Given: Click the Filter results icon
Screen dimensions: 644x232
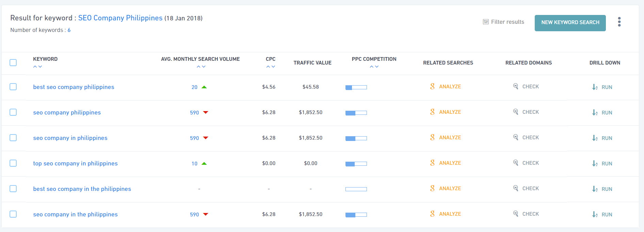Looking at the screenshot, I should pyautogui.click(x=486, y=22).
